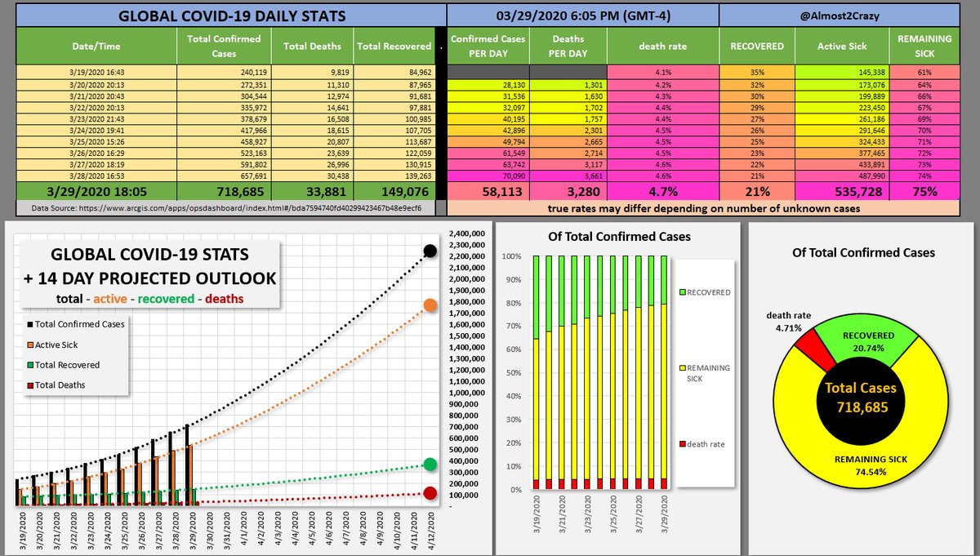Click the 718,685 summary cell in table
The width and height of the screenshot is (980, 556).
point(225,193)
